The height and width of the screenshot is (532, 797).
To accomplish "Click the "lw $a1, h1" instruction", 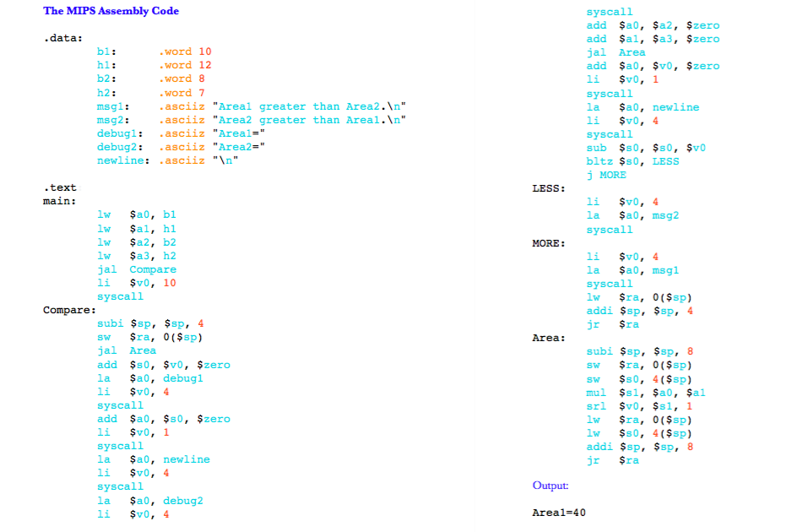I will (x=137, y=228).
